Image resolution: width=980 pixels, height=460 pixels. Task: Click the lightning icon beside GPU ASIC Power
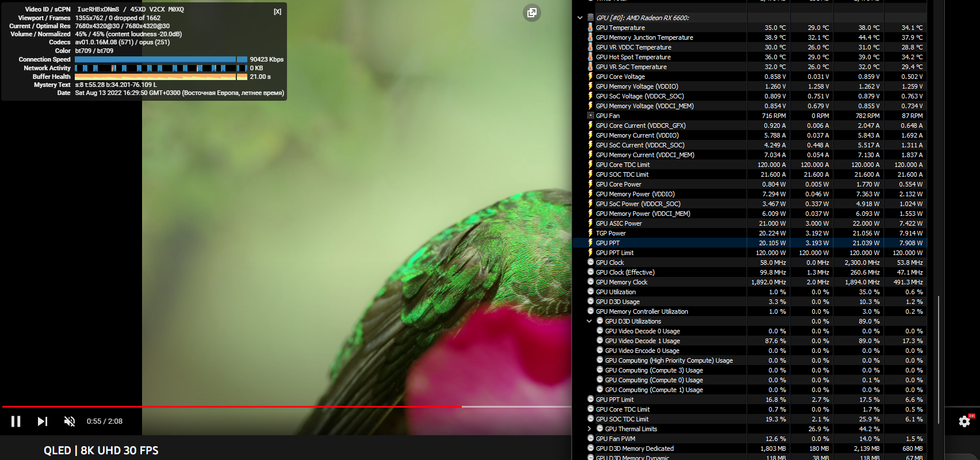pos(590,223)
